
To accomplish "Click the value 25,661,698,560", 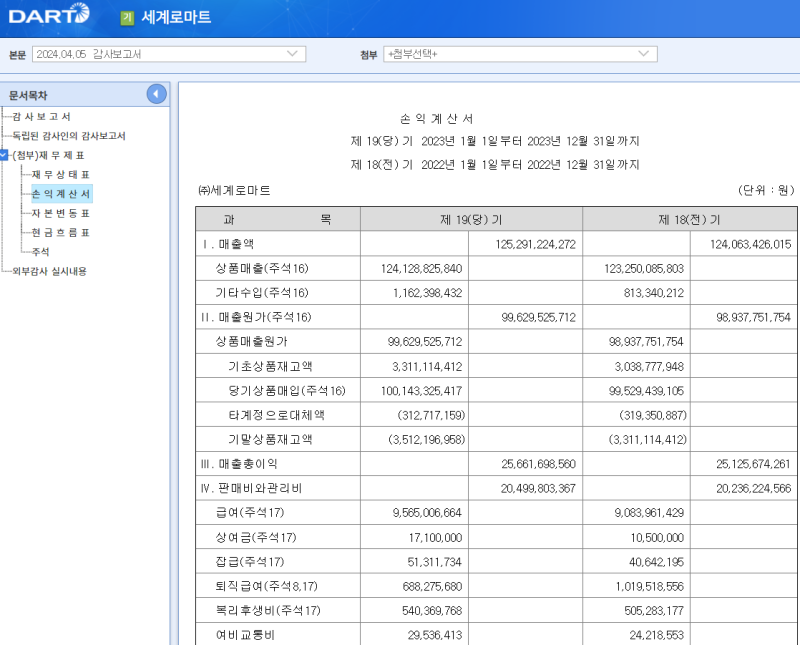I will click(538, 464).
